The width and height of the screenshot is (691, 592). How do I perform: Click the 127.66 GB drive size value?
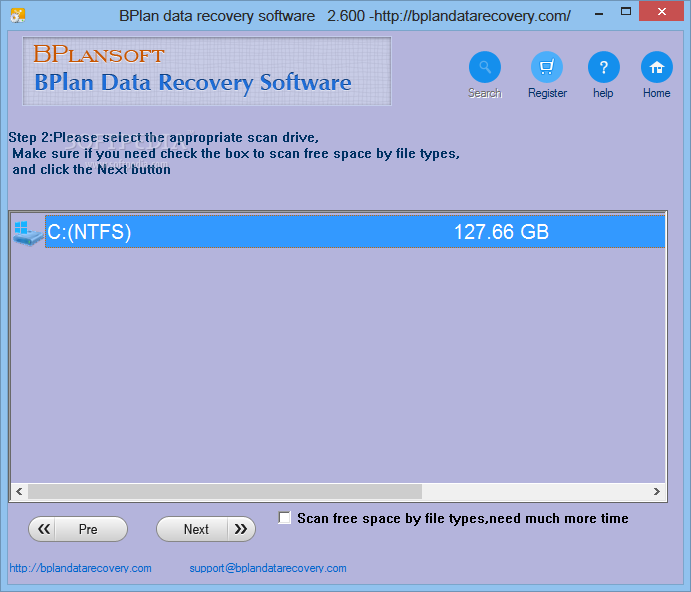501,232
